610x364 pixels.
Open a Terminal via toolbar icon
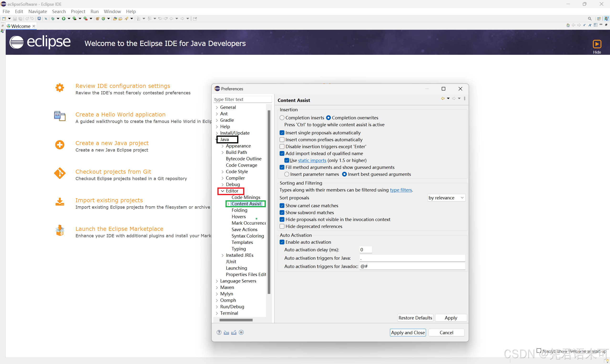click(x=39, y=19)
